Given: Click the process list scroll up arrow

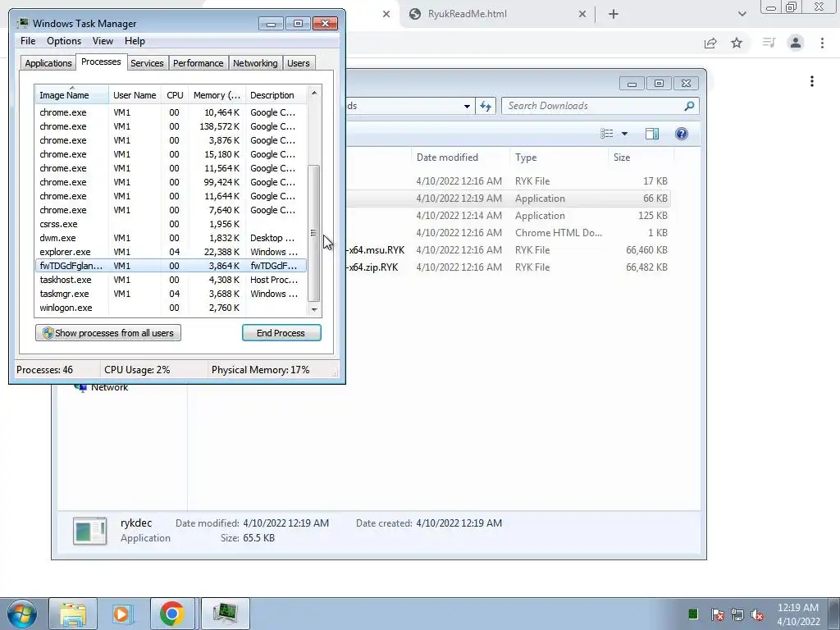Looking at the screenshot, I should click(x=314, y=93).
